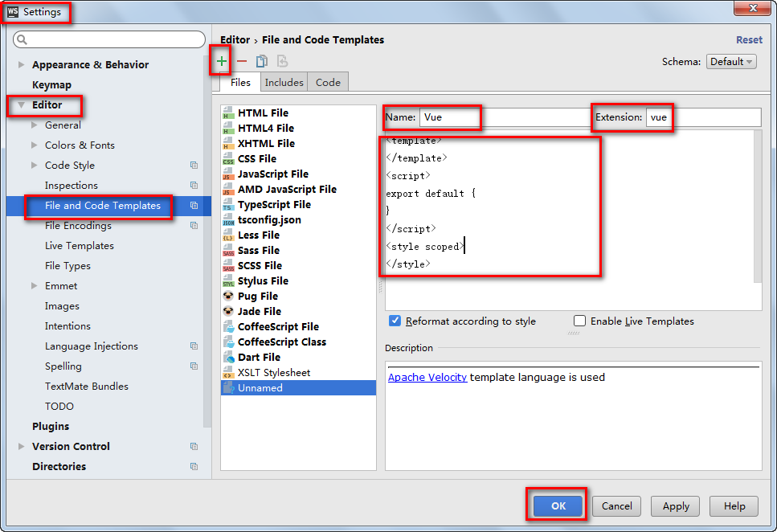The image size is (777, 532).
Task: Expand Appearance & Behavior tree node
Action: [x=22, y=64]
